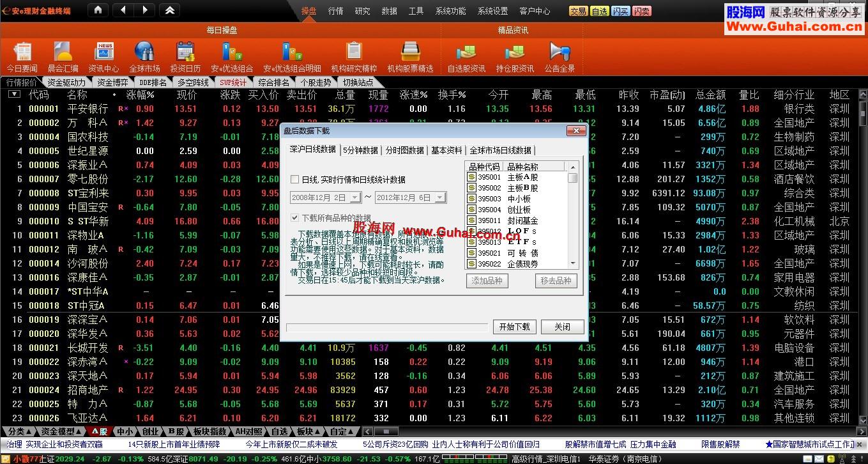Click the 闪买 shortcut button
The image size is (868, 464).
pyautogui.click(x=620, y=12)
